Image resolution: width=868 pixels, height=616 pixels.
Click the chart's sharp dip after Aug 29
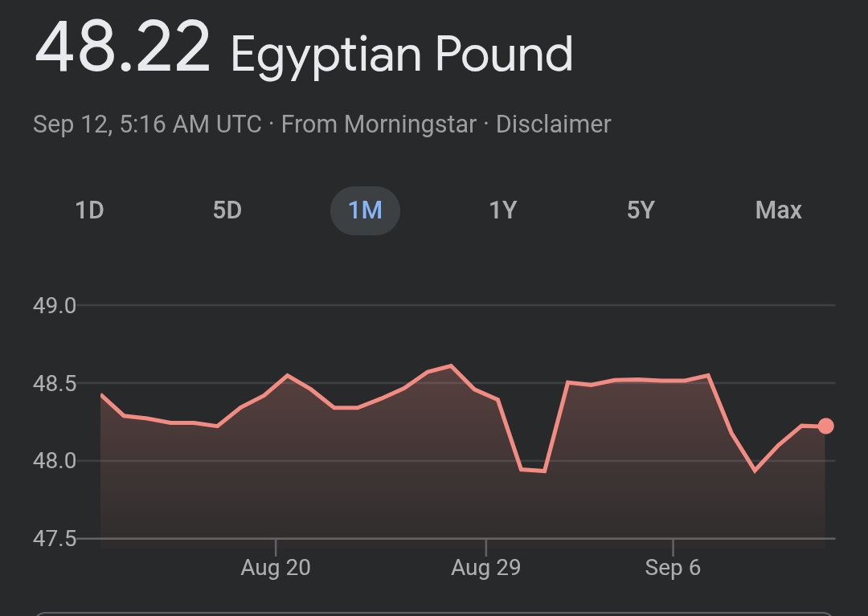(x=533, y=470)
